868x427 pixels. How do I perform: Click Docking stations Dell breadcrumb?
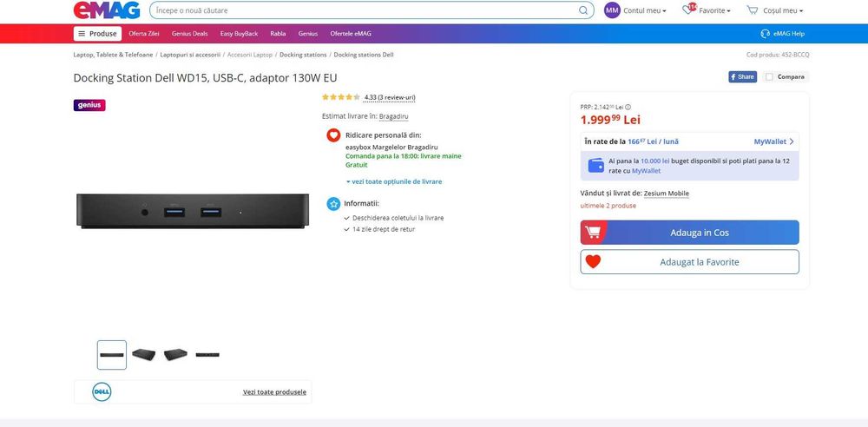point(363,55)
